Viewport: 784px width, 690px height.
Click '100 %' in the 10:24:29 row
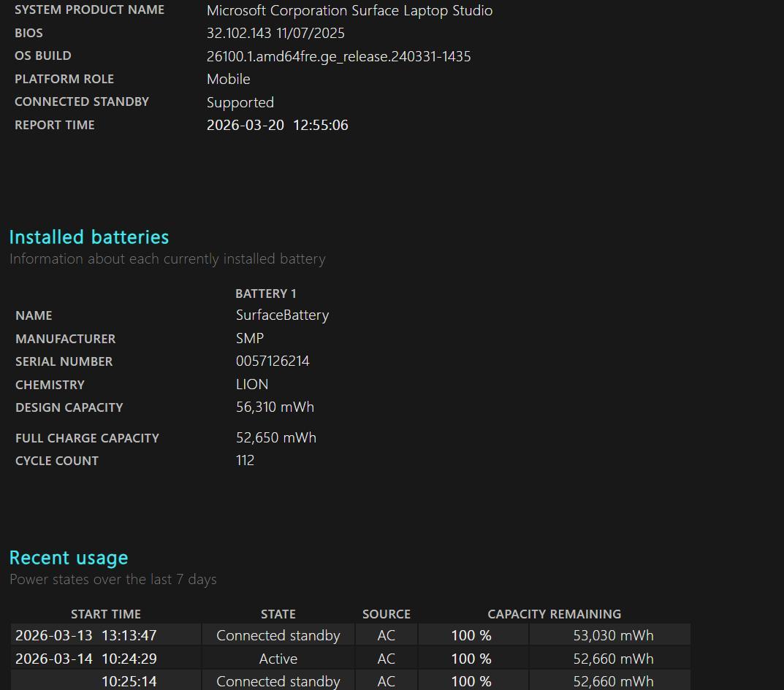tap(471, 659)
